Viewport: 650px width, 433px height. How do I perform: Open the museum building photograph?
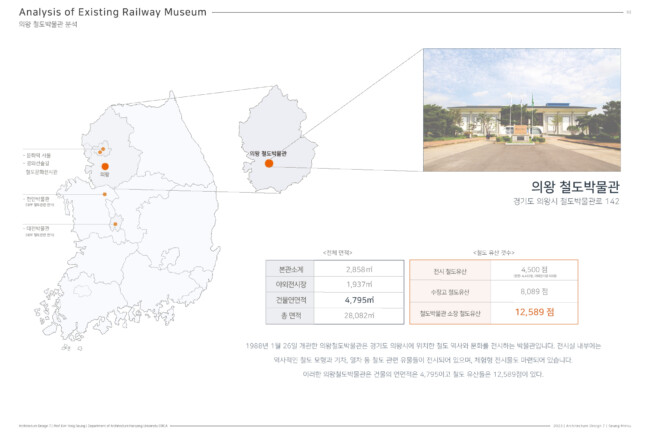pyautogui.click(x=521, y=108)
